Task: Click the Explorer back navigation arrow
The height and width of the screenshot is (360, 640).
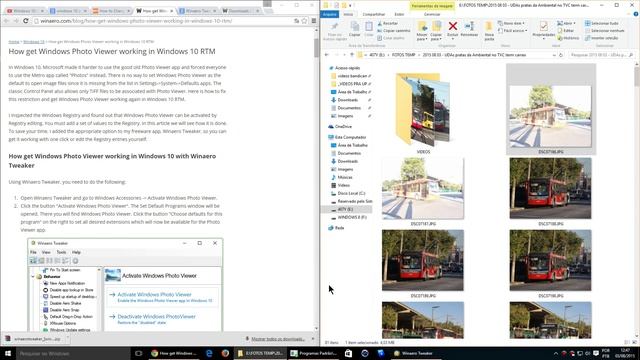Action: point(327,55)
